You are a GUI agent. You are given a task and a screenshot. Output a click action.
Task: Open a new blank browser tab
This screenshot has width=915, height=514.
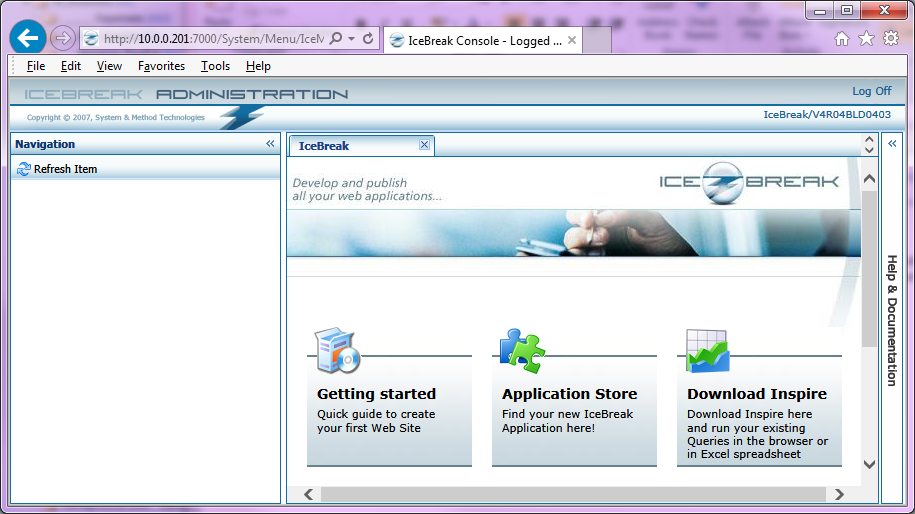pyautogui.click(x=596, y=40)
